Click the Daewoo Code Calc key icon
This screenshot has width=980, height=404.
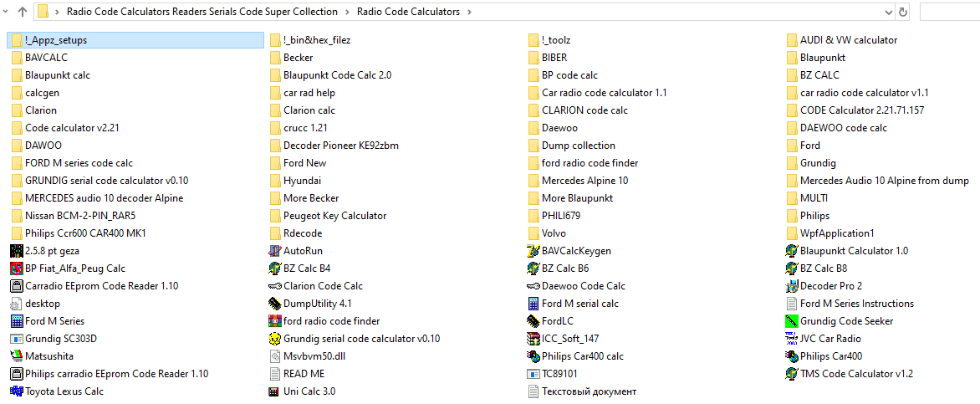[533, 286]
